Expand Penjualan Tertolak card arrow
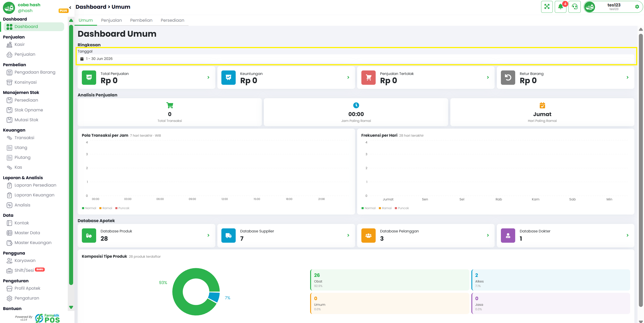Screen dimensions: 644x323 pyautogui.click(x=488, y=77)
